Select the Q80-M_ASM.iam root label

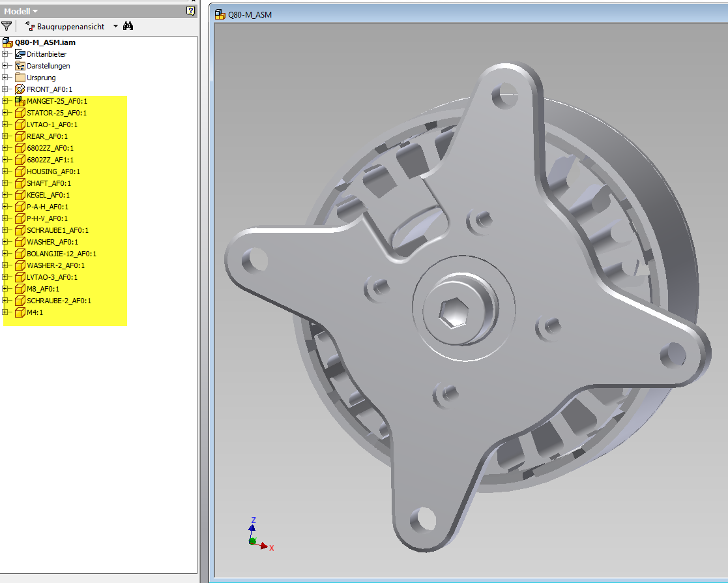coord(45,42)
